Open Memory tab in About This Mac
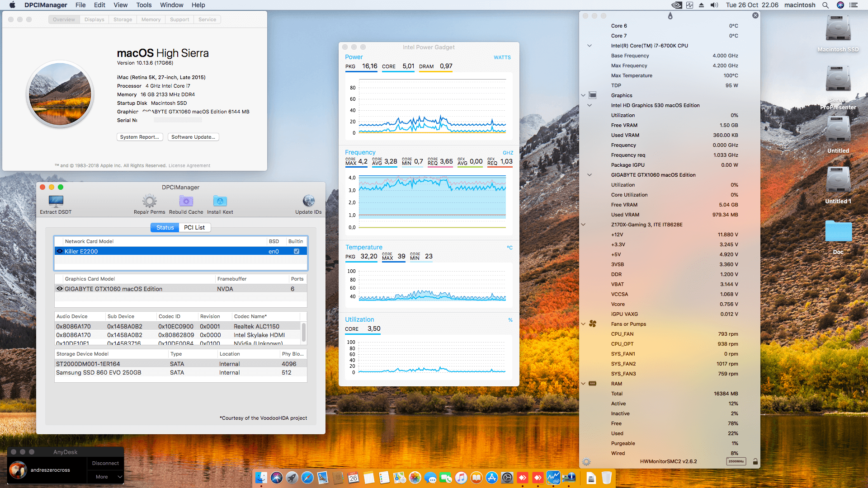This screenshot has height=488, width=868. [151, 19]
